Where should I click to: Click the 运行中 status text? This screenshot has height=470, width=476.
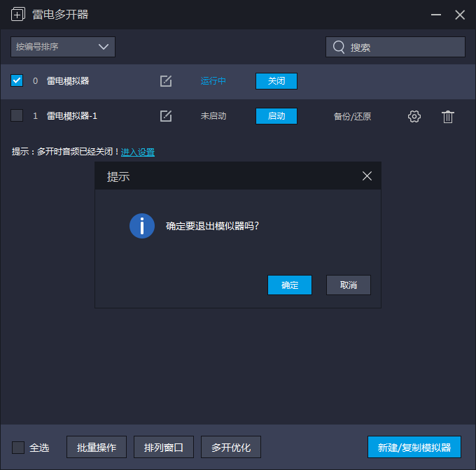tap(213, 81)
